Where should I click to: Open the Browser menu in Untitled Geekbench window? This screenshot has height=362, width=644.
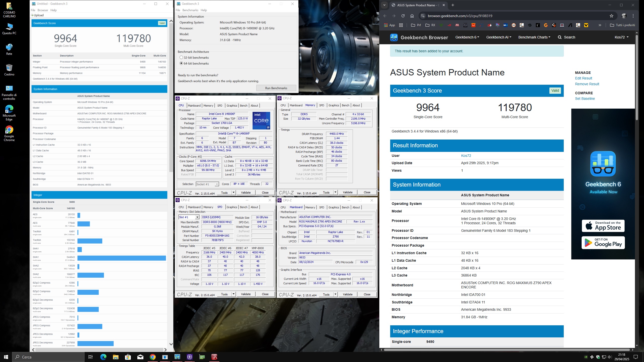point(43,10)
